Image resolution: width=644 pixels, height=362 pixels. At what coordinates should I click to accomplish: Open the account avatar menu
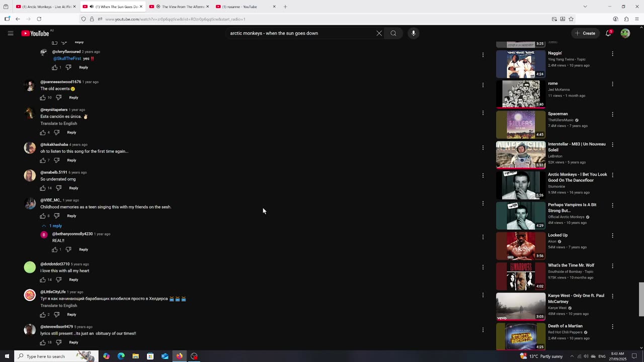click(x=625, y=33)
